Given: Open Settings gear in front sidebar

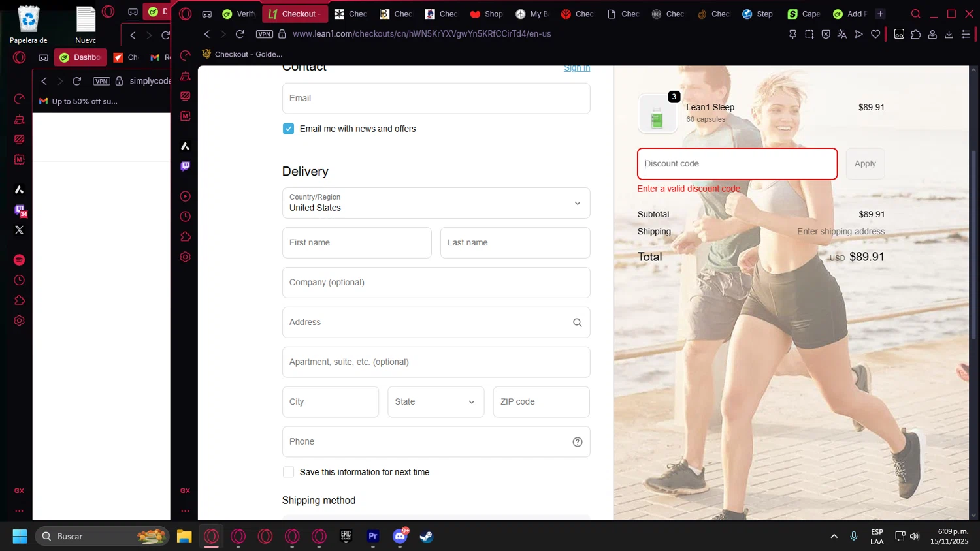Looking at the screenshot, I should 186,257.
